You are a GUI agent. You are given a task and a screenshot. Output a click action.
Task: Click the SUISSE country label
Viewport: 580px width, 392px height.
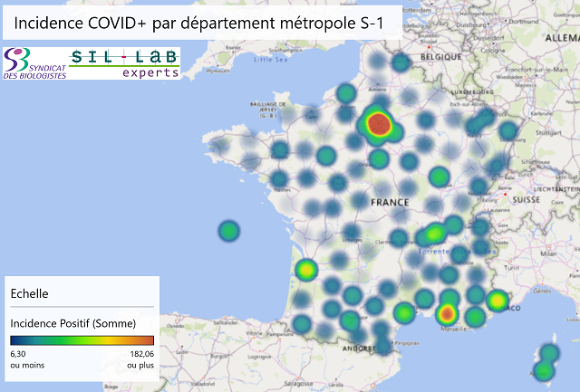click(x=526, y=198)
